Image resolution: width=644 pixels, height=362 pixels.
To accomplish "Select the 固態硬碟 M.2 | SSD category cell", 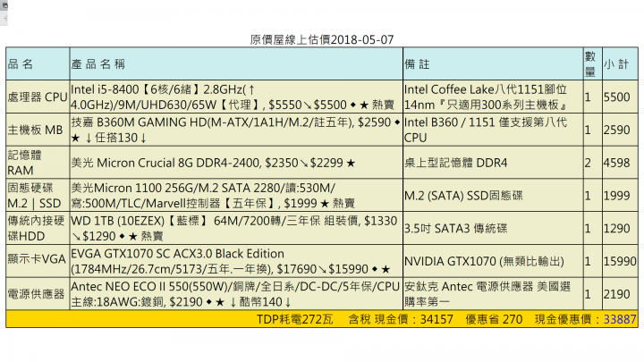I will [x=38, y=196].
